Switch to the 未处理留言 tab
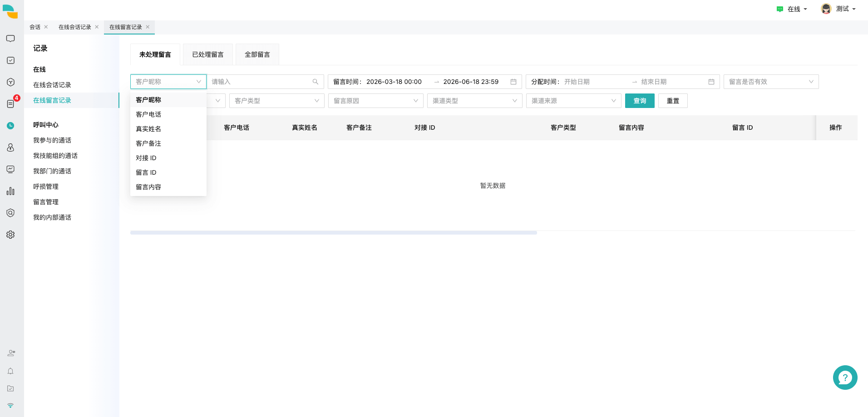Viewport: 868px width, 417px height. [155, 54]
